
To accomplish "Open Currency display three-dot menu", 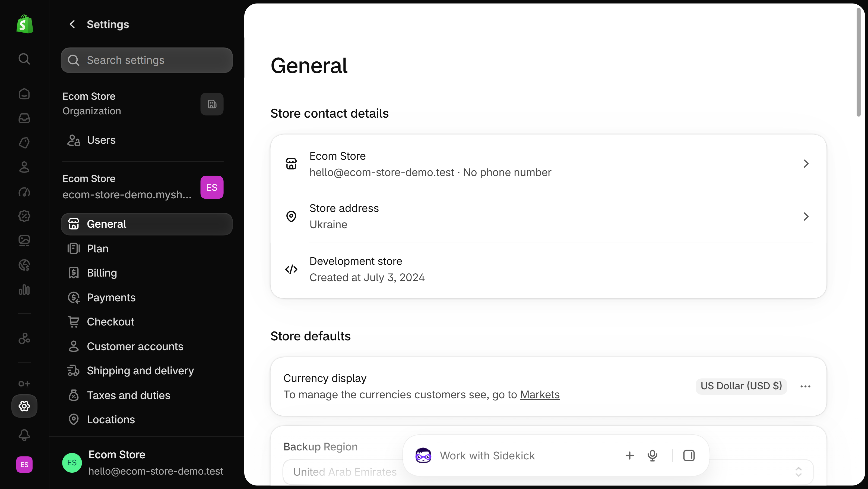I will (805, 386).
